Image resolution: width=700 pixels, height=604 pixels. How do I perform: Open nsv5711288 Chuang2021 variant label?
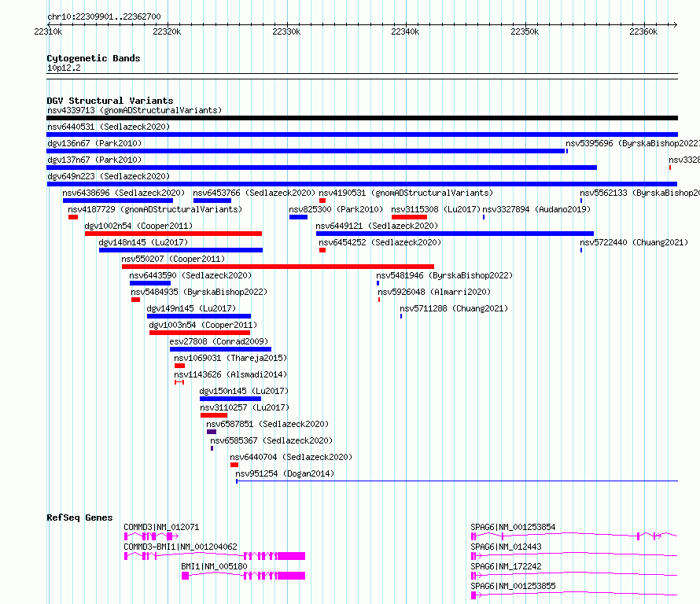click(454, 308)
